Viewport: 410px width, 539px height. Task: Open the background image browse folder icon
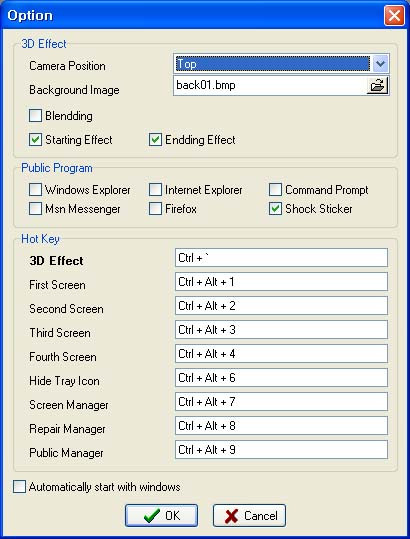[x=377, y=86]
